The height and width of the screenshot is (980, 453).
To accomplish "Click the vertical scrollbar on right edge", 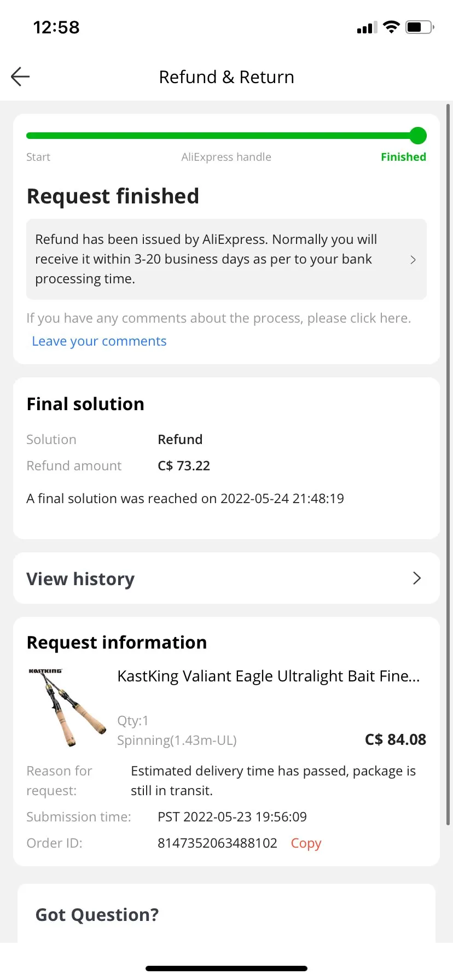I will pos(448,437).
